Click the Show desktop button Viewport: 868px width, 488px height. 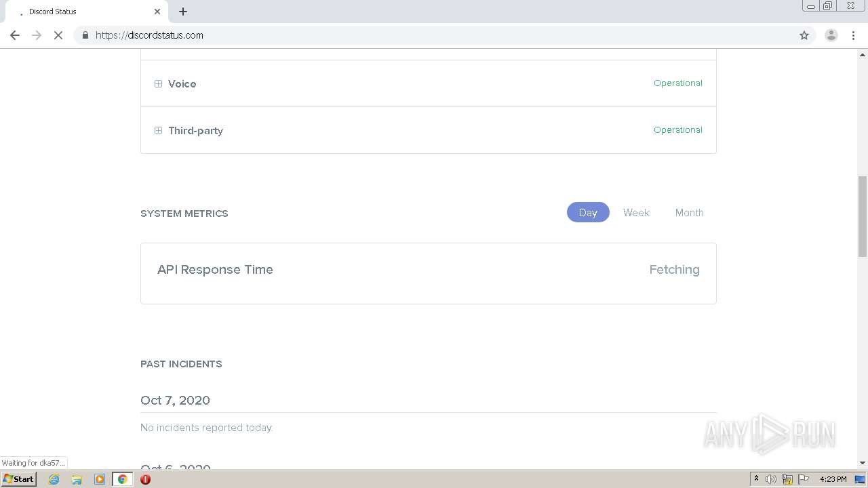[860, 479]
